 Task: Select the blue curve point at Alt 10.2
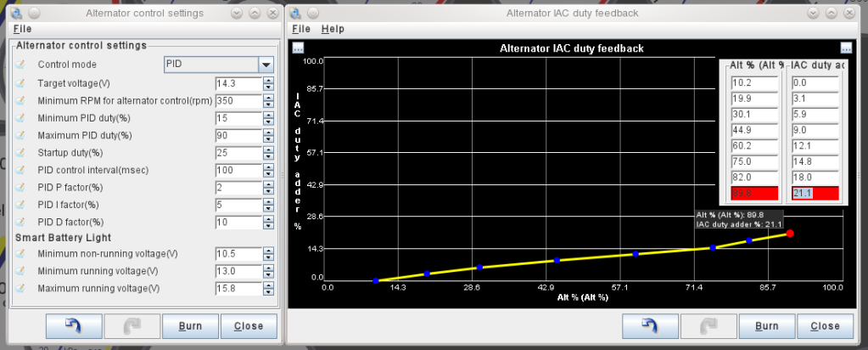[x=376, y=280]
